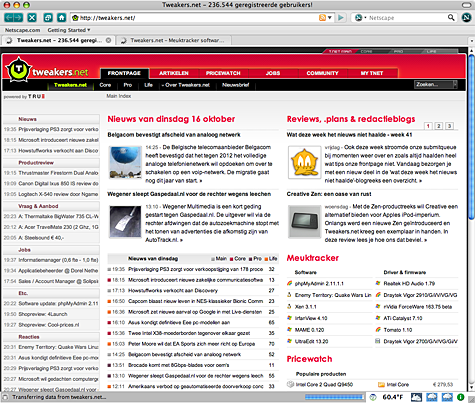Open the Zoeken search type dropdown
This screenshot has width=475, height=403.
point(455,85)
